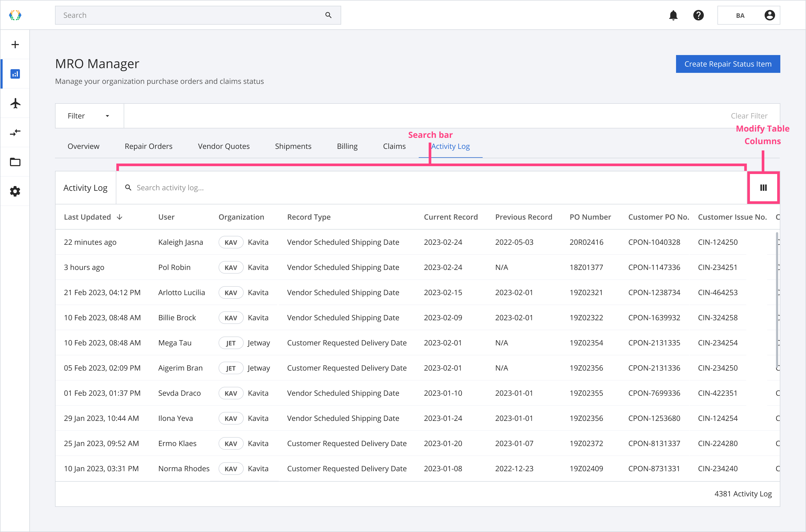Open the Claims tab
806x532 pixels.
click(394, 146)
